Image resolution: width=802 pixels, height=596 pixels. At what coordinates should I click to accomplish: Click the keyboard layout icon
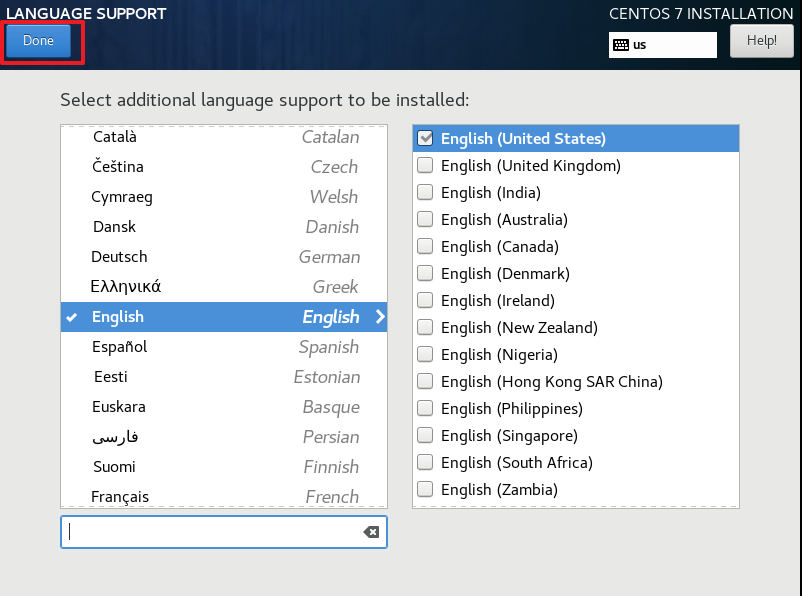coord(620,45)
